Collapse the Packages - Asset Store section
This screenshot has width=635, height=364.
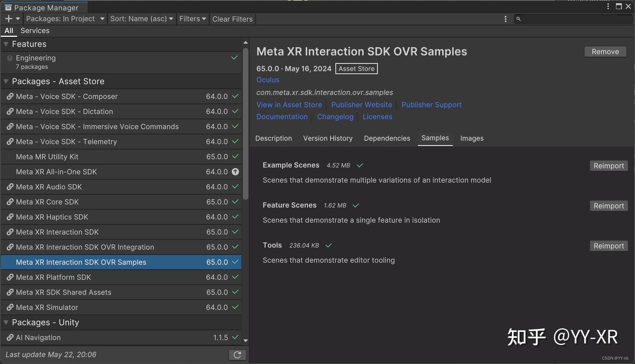[x=6, y=82]
